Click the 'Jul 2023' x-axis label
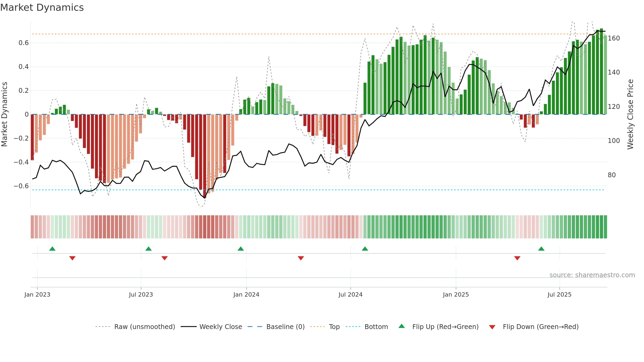The height and width of the screenshot is (362, 644). (x=141, y=294)
